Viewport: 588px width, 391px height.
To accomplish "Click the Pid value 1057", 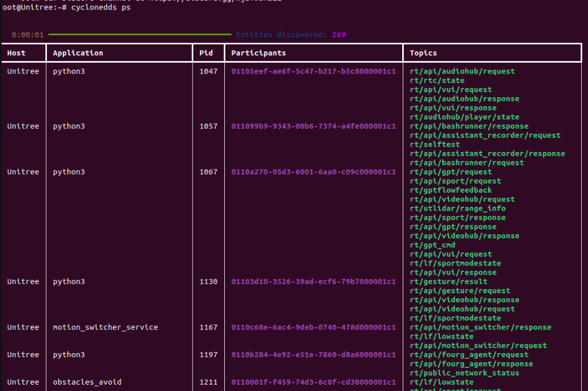I will pos(208,126).
